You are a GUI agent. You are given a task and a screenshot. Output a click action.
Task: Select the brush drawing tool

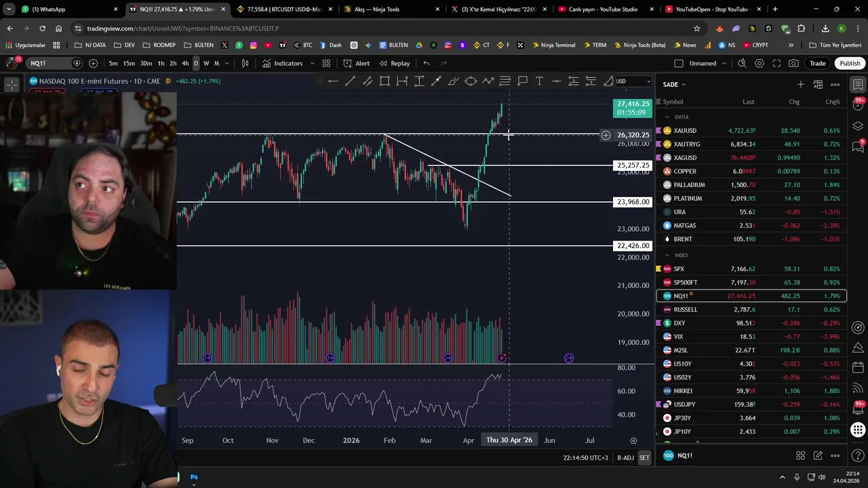(454, 81)
